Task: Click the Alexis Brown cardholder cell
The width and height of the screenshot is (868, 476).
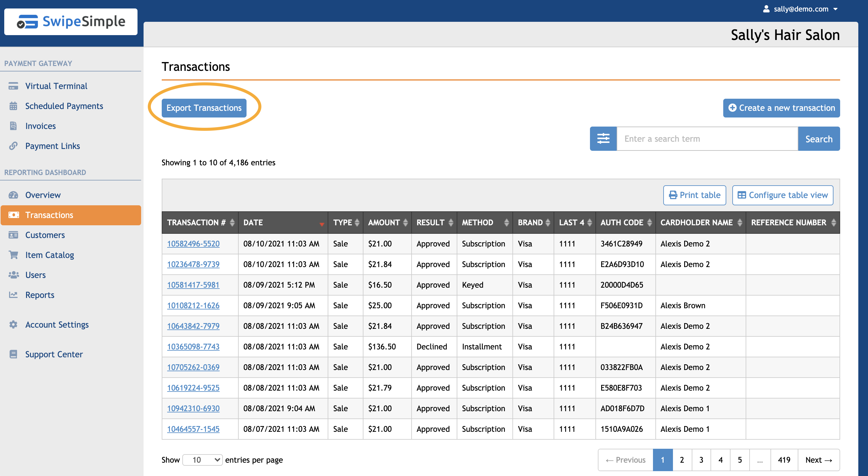Action: (x=701, y=305)
